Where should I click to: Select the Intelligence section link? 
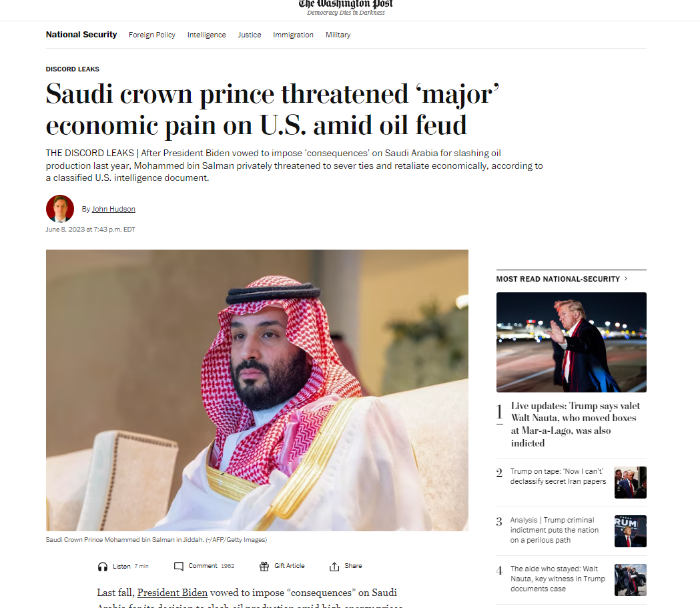coord(207,35)
